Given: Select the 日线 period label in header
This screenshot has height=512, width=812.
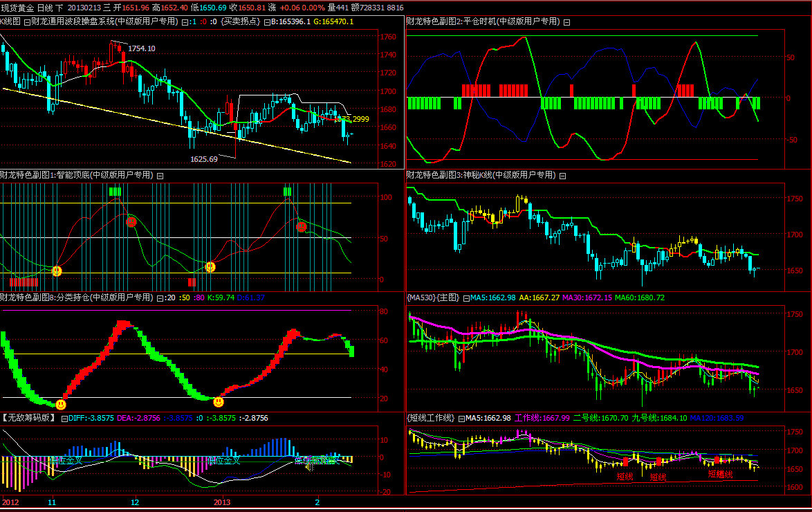Looking at the screenshot, I should click(x=45, y=8).
